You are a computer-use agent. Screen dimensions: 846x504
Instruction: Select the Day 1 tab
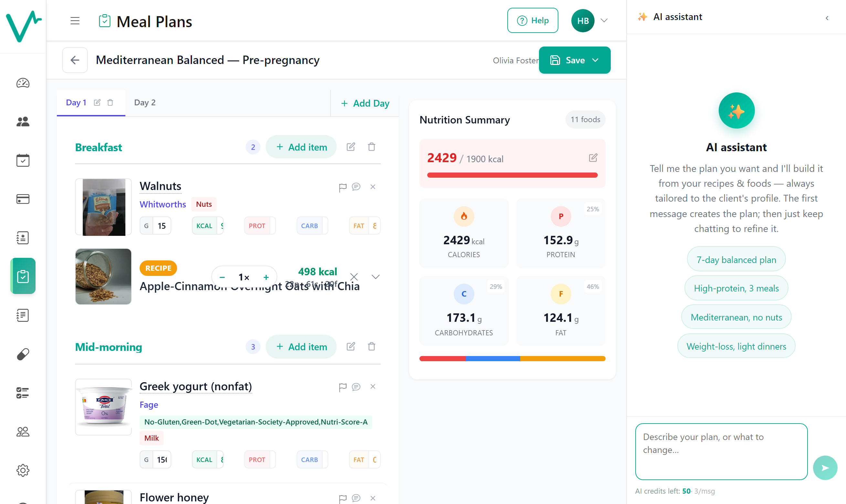pyautogui.click(x=76, y=102)
